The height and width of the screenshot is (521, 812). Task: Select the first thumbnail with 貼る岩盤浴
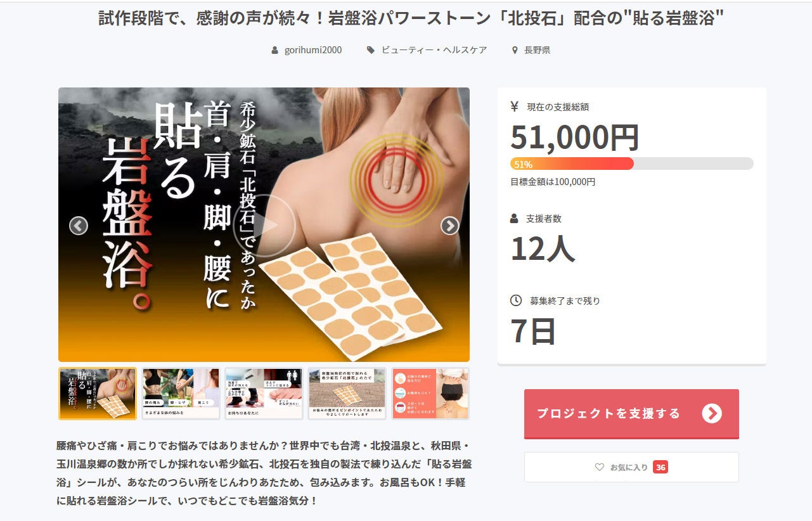(x=98, y=394)
